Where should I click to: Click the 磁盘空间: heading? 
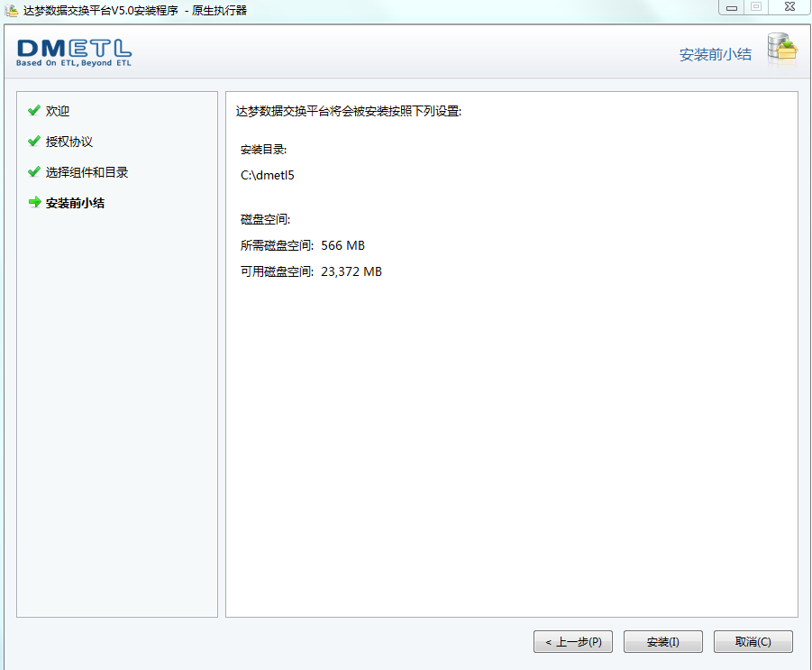coord(265,219)
